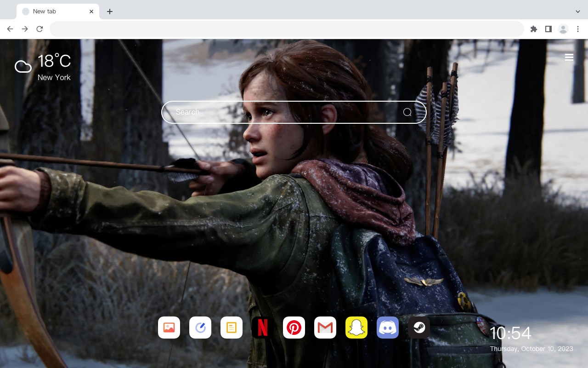588x368 pixels.
Task: Go forward to next page
Action: pos(25,29)
